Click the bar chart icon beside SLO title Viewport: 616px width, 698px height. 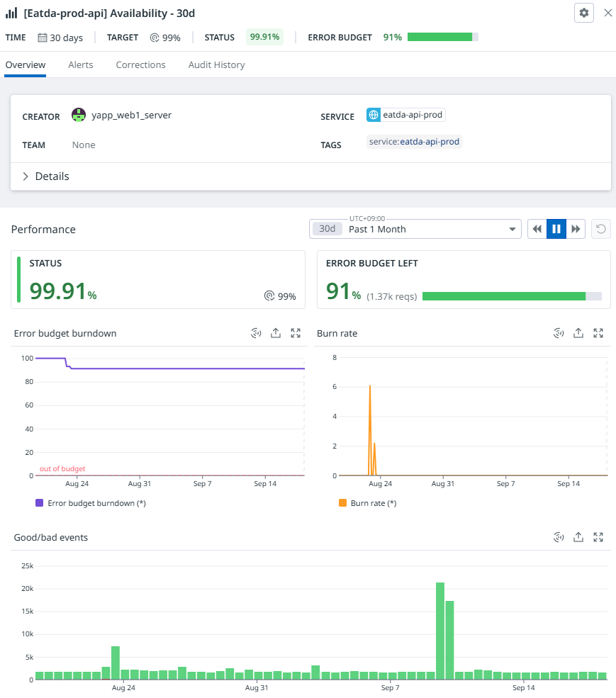click(11, 13)
